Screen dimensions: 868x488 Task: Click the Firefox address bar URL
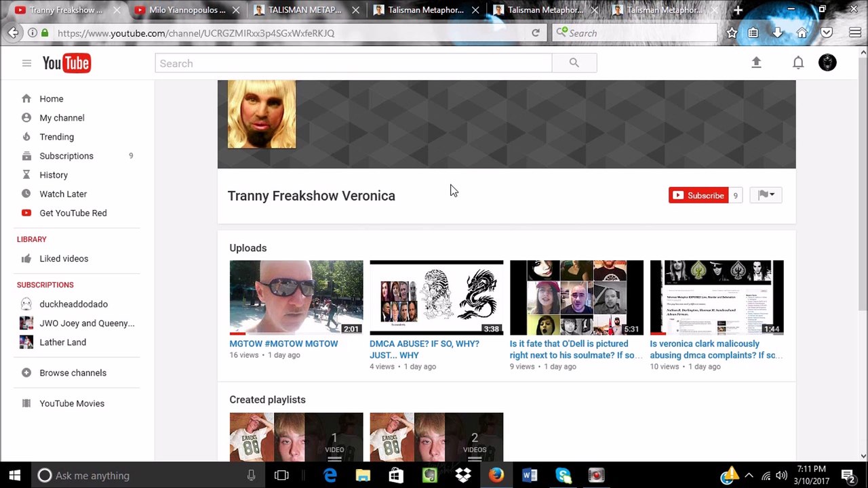tap(196, 33)
